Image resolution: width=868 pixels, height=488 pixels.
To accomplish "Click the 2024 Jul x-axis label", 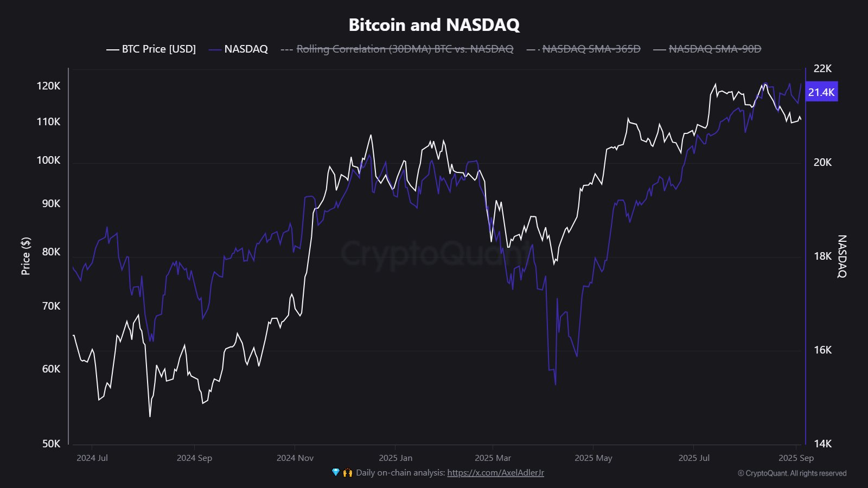I will (x=92, y=458).
